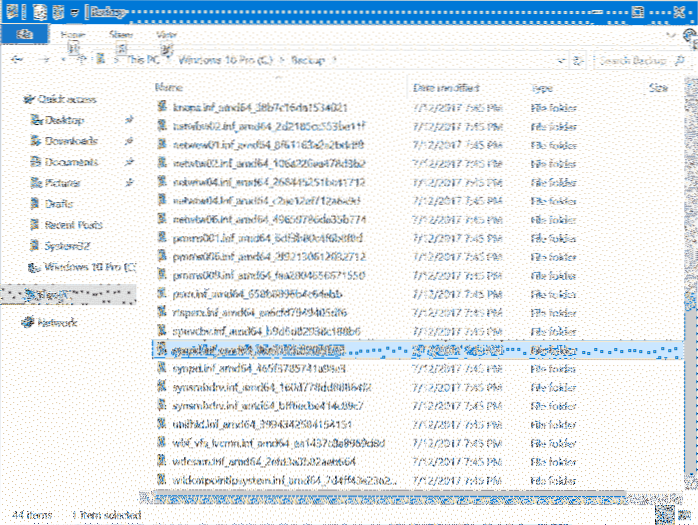The width and height of the screenshot is (698, 525).
Task: Go back with the Back arrow
Action: pyautogui.click(x=17, y=59)
